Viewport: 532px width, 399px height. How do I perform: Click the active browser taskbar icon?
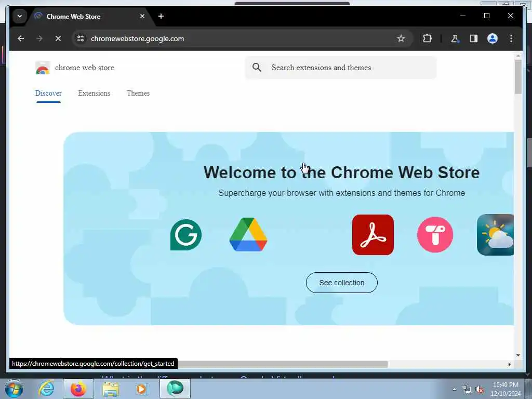coord(175,389)
